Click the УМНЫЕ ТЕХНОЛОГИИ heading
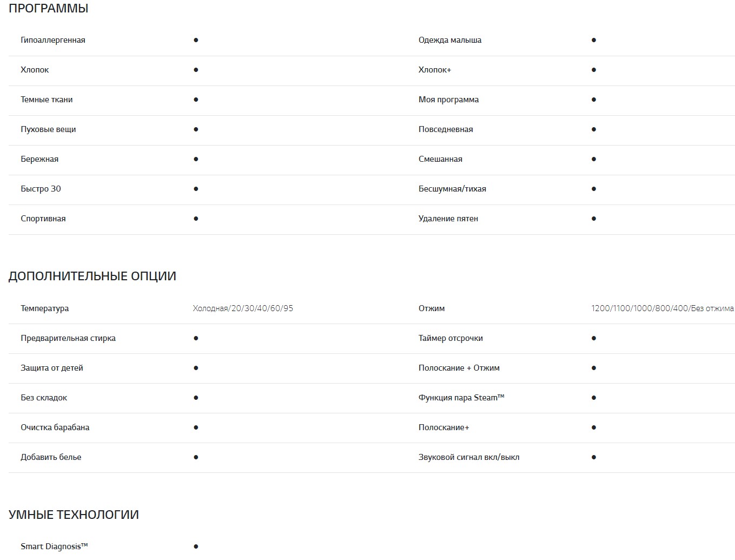This screenshot has height=560, width=735. 74,515
